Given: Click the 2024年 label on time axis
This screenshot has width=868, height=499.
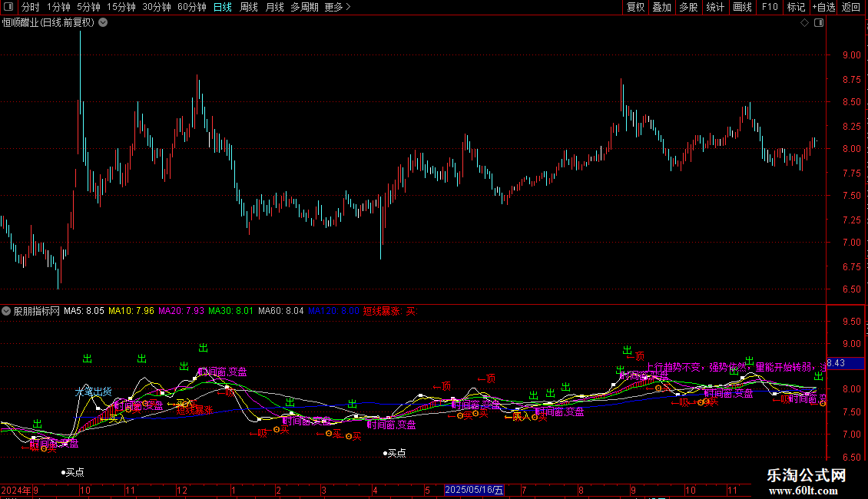Looking at the screenshot, I should 16,490.
